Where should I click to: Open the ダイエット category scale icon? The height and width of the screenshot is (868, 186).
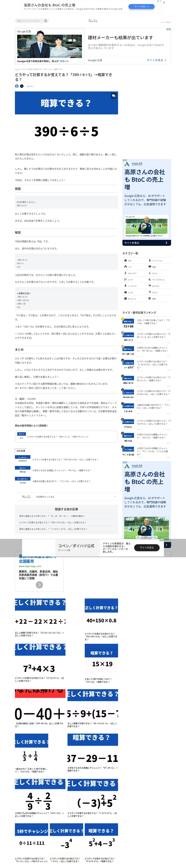tap(126, 299)
